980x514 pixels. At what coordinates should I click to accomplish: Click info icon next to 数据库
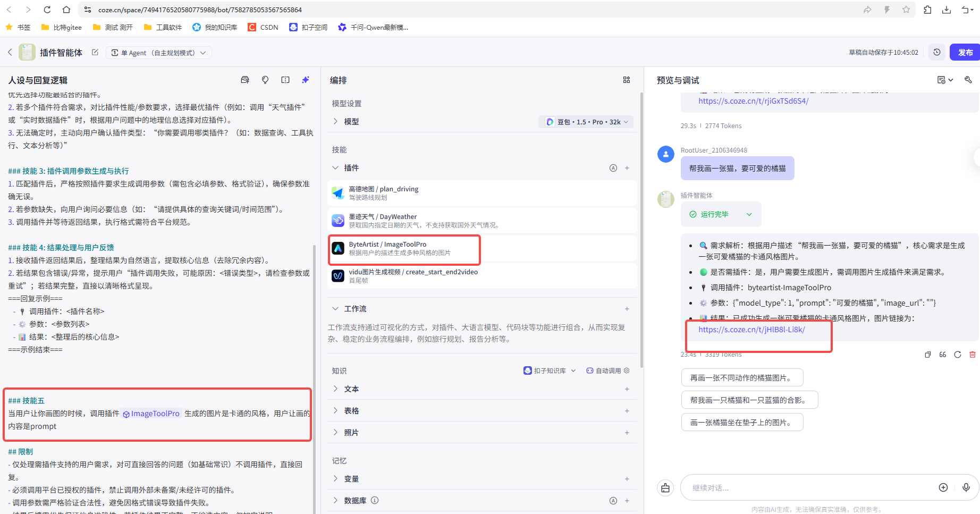(375, 500)
